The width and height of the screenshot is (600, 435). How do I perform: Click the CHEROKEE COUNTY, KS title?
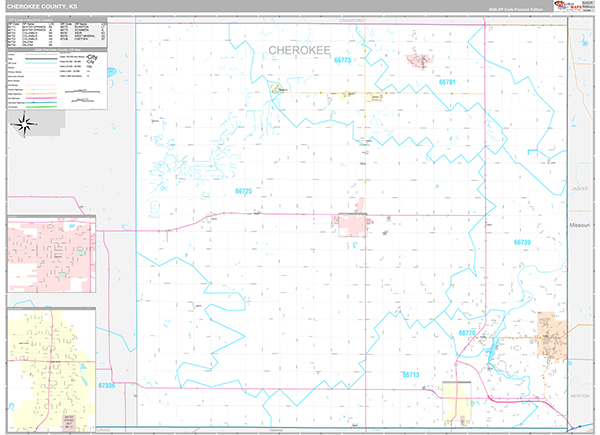pos(42,7)
